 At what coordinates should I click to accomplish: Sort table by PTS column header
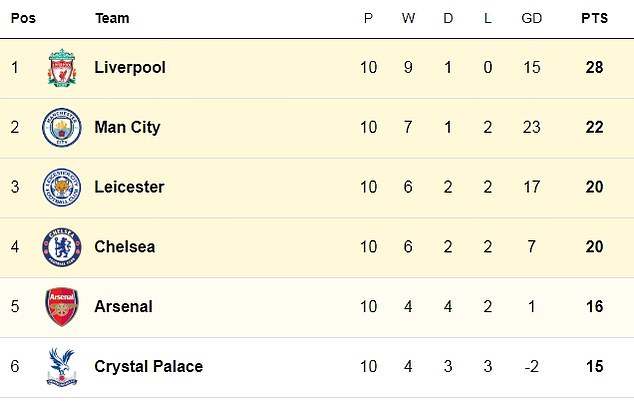pos(594,18)
